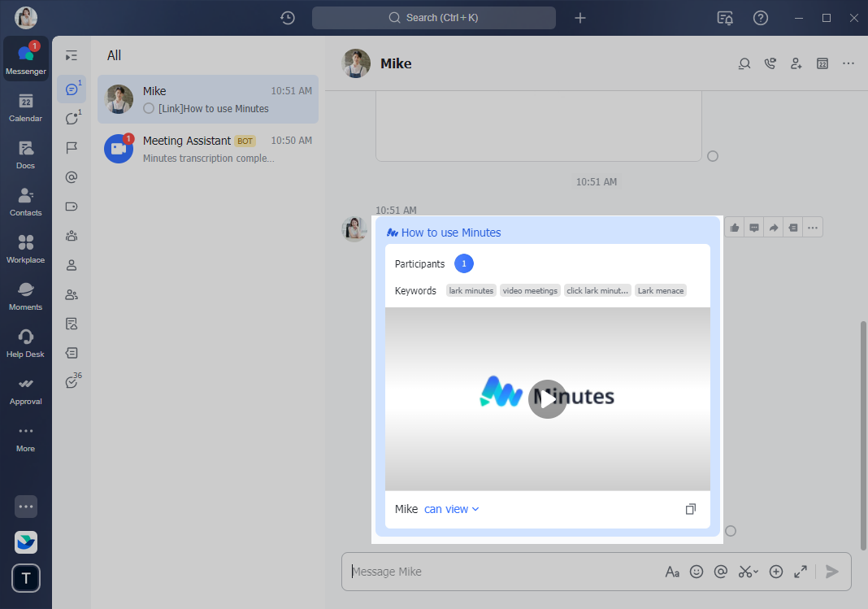Image resolution: width=868 pixels, height=609 pixels.
Task: Start a call with Mike
Action: pyautogui.click(x=770, y=63)
